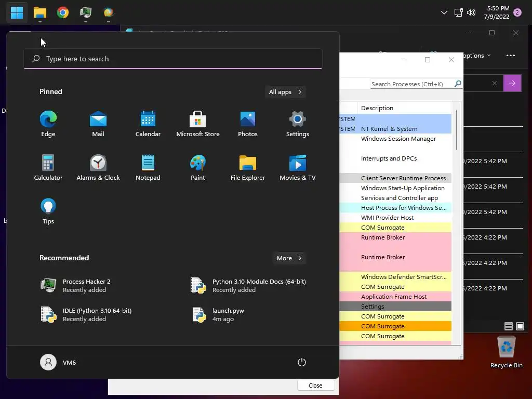This screenshot has height=399, width=532.
Task: Click the clock showing 5:50 PM
Action: tap(497, 12)
